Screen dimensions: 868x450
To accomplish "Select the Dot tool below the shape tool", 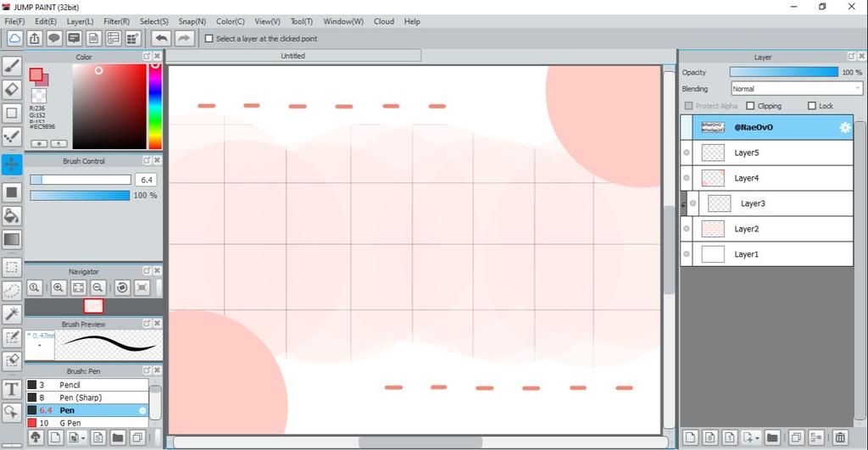I will (12, 136).
